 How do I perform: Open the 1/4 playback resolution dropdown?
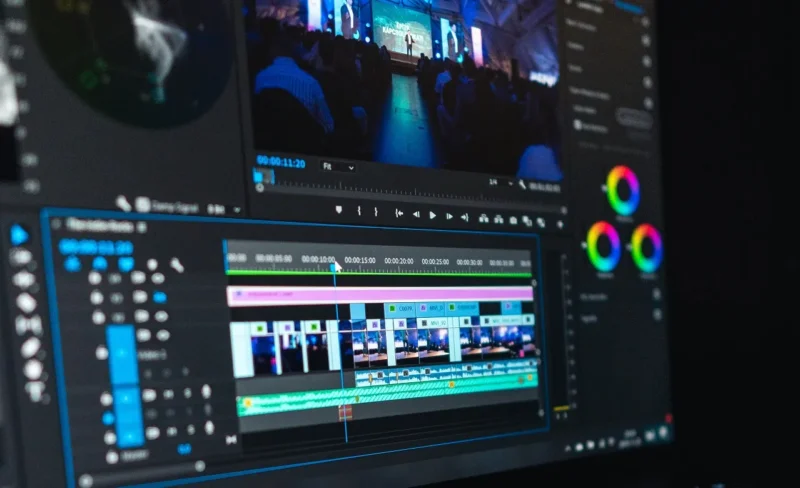tap(501, 183)
